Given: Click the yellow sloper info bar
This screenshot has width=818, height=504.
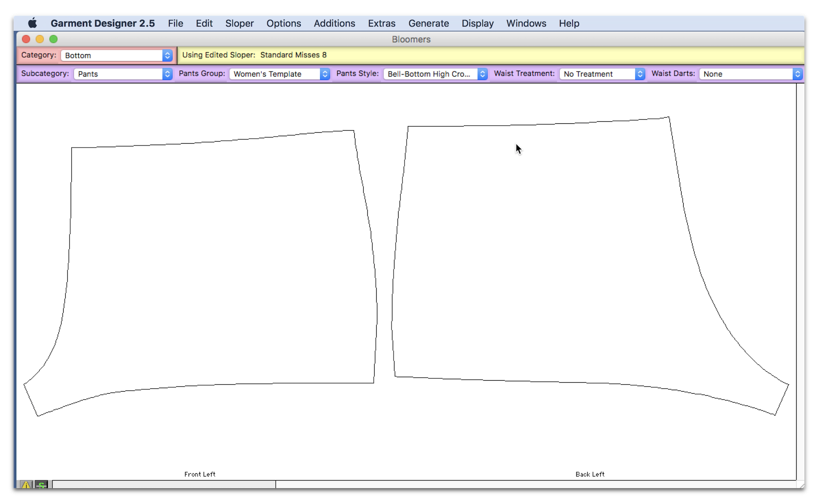Looking at the screenshot, I should click(x=491, y=54).
